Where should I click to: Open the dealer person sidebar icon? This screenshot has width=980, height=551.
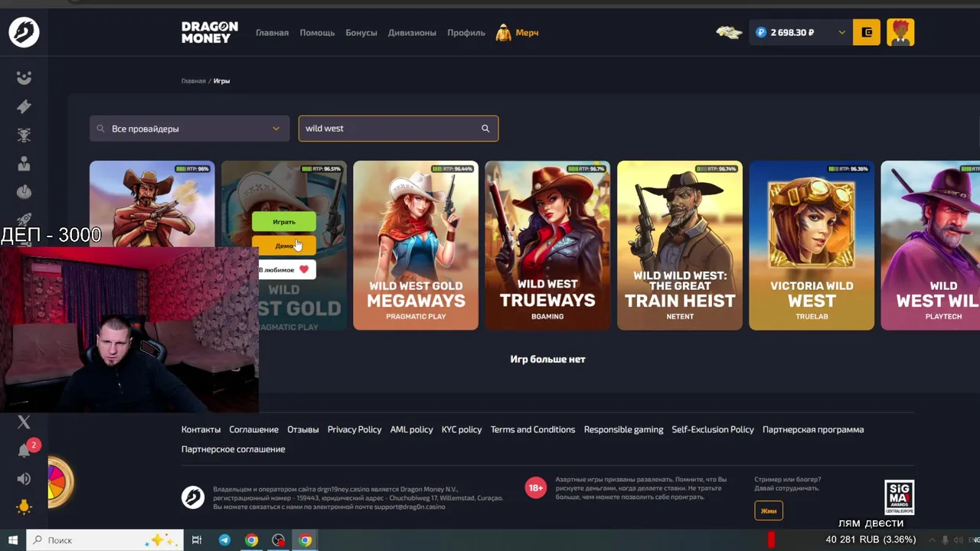tap(24, 163)
